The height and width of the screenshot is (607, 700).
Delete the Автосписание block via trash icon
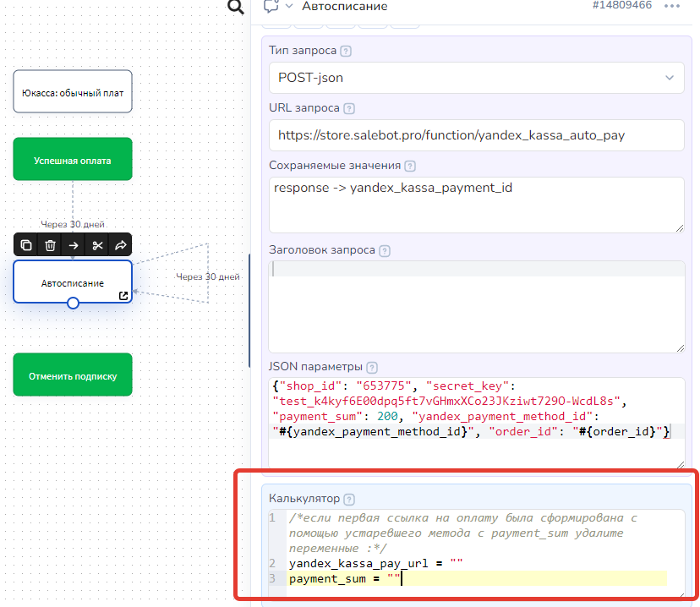50,245
